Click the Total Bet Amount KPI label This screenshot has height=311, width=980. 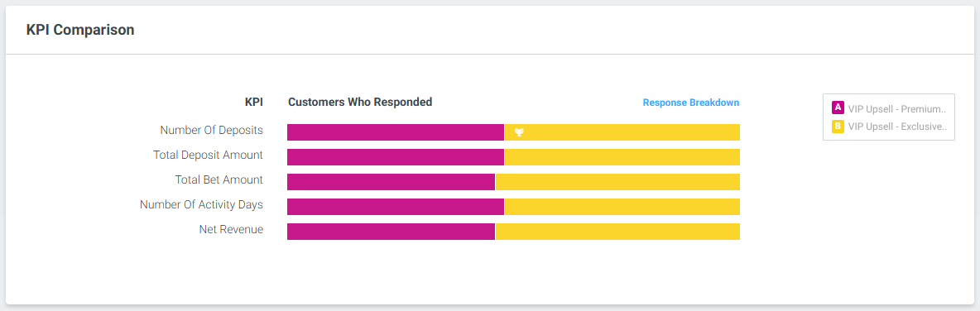219,179
